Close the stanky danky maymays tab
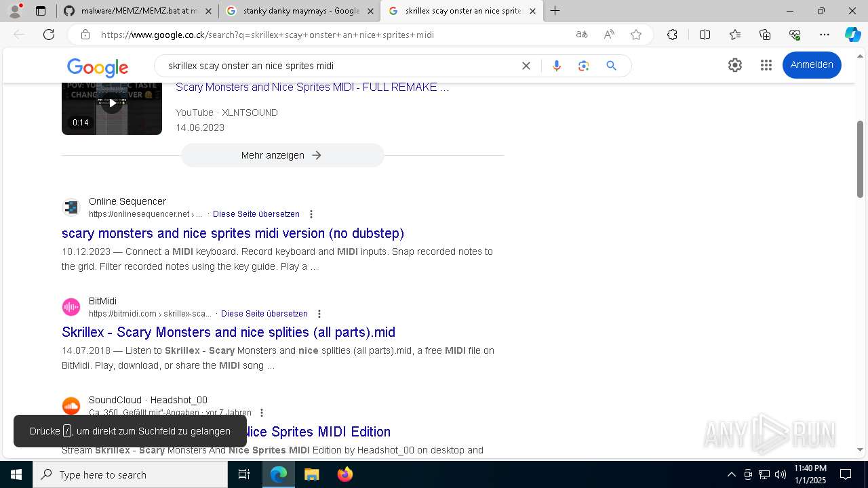The height and width of the screenshot is (488, 868). point(370,11)
